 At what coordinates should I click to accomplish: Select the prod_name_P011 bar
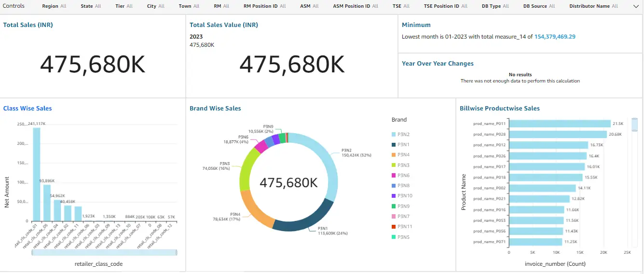pyautogui.click(x=560, y=124)
